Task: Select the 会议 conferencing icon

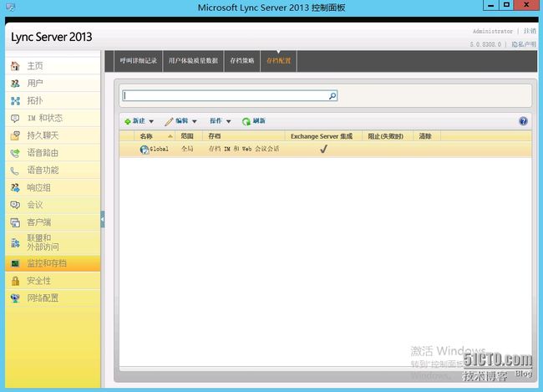Action: pyautogui.click(x=15, y=205)
